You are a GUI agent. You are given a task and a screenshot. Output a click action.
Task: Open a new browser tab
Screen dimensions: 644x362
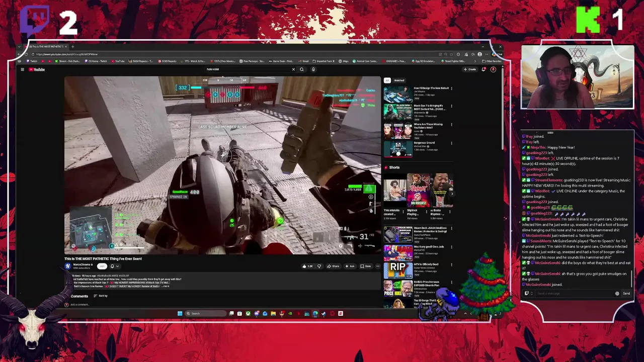pyautogui.click(x=72, y=47)
